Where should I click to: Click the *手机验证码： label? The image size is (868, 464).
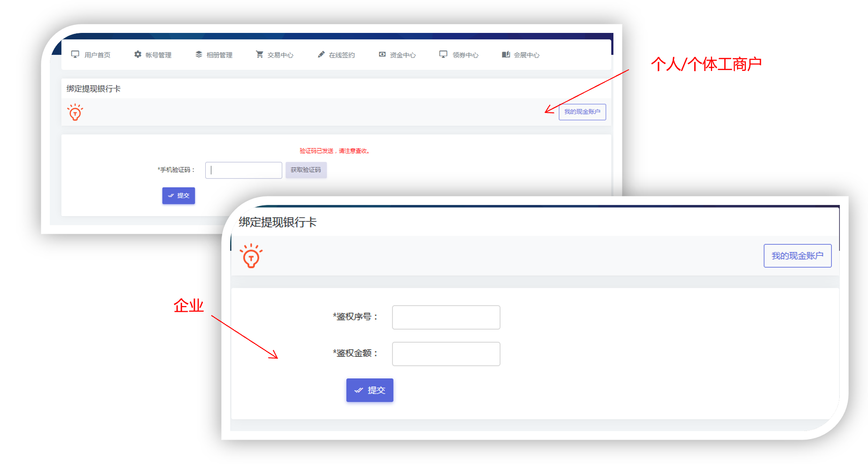(176, 170)
